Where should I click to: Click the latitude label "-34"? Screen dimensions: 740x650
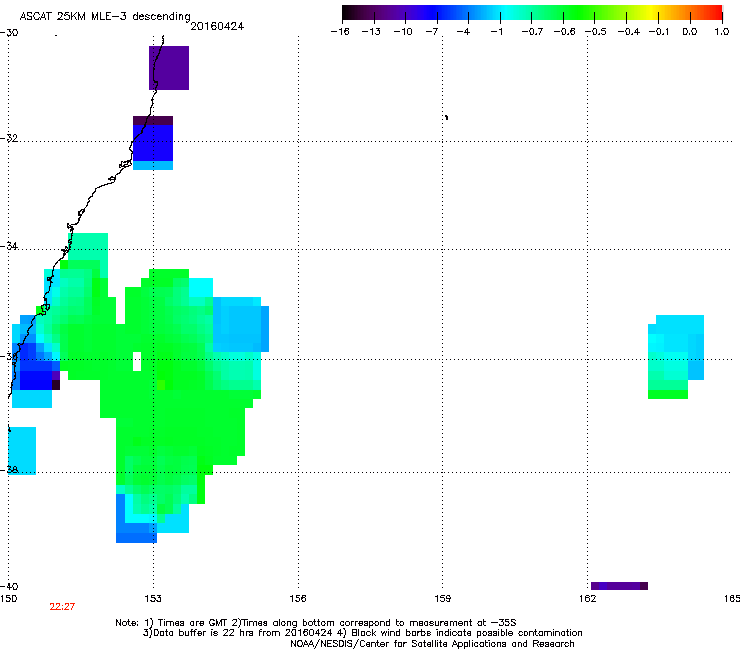(x=9, y=246)
